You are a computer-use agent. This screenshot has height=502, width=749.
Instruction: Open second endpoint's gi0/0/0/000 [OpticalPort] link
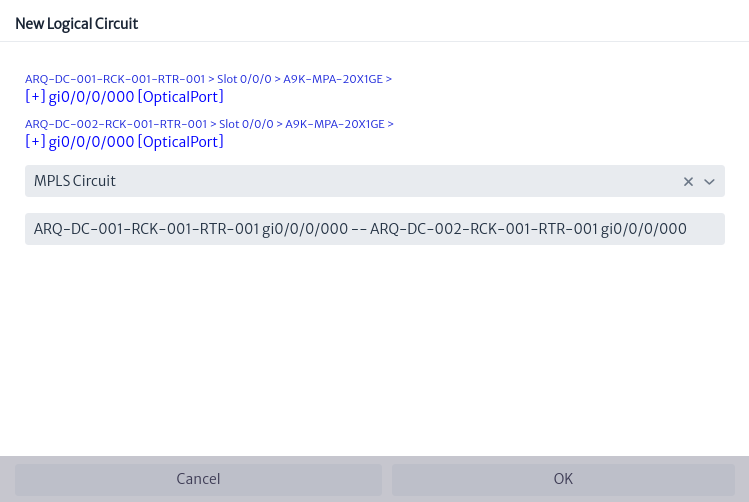(x=136, y=142)
